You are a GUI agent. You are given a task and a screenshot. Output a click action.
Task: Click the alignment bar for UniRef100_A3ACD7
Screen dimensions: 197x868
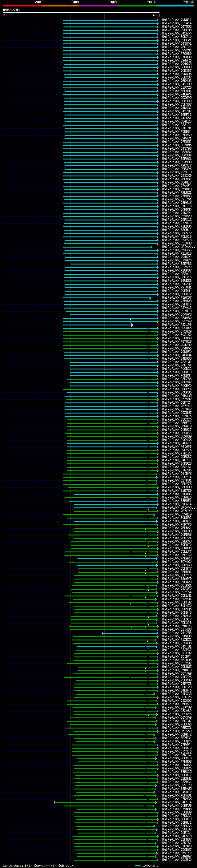[107, 298]
